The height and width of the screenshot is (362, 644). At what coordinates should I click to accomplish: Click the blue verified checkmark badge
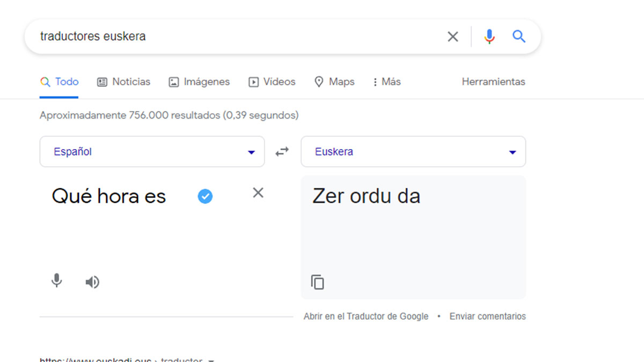(x=205, y=197)
